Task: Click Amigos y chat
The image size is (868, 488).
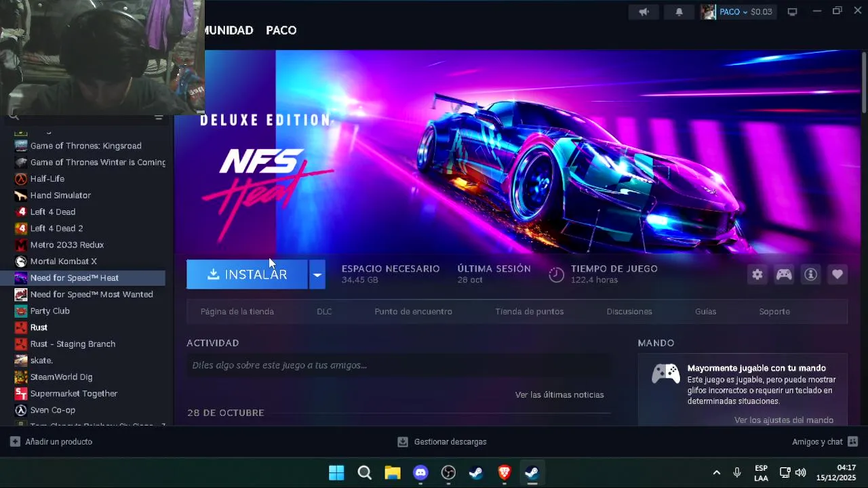Action: coord(817,442)
